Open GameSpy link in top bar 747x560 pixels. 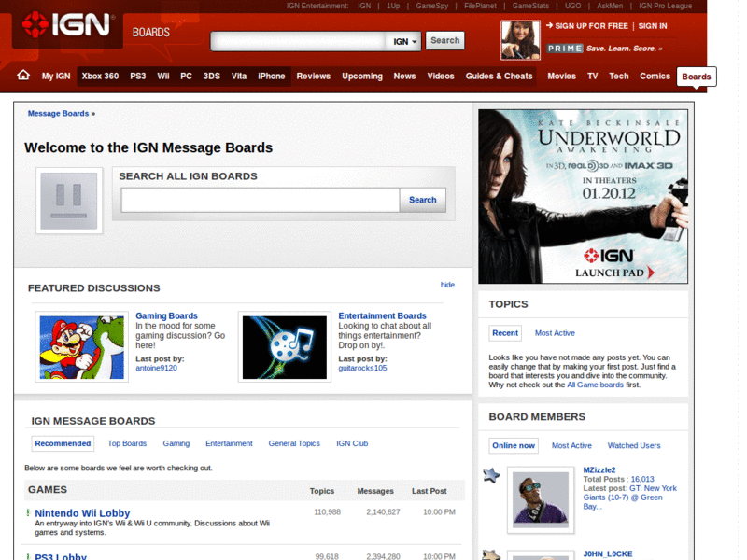[431, 6]
